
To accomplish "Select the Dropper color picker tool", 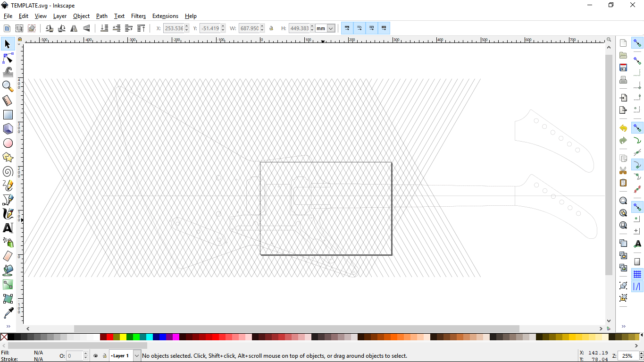I will tap(8, 313).
